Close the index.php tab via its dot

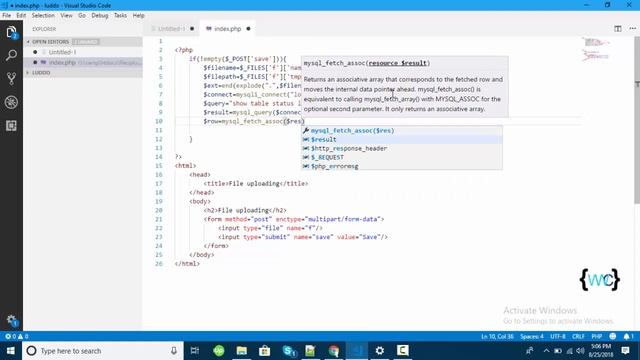(x=248, y=29)
